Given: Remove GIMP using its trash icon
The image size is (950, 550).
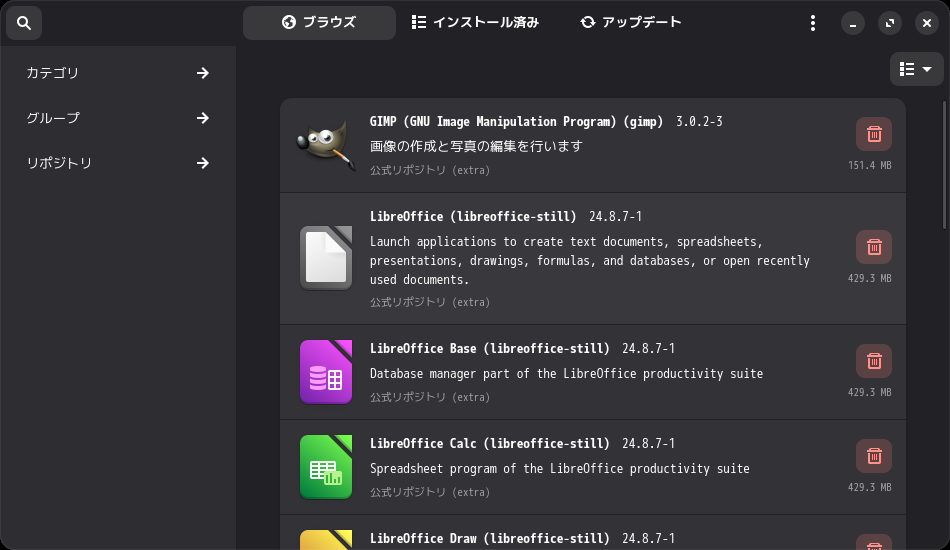Looking at the screenshot, I should (873, 134).
